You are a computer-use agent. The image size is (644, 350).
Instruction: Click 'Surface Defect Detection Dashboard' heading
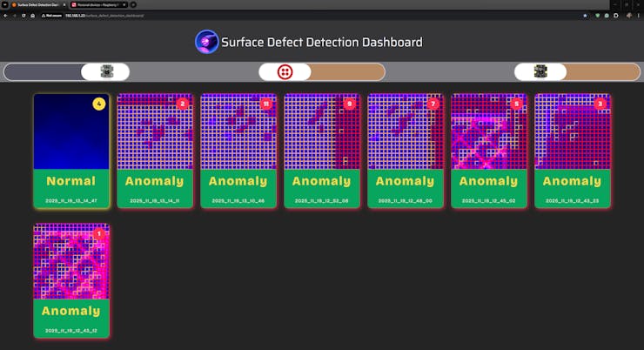[322, 43]
